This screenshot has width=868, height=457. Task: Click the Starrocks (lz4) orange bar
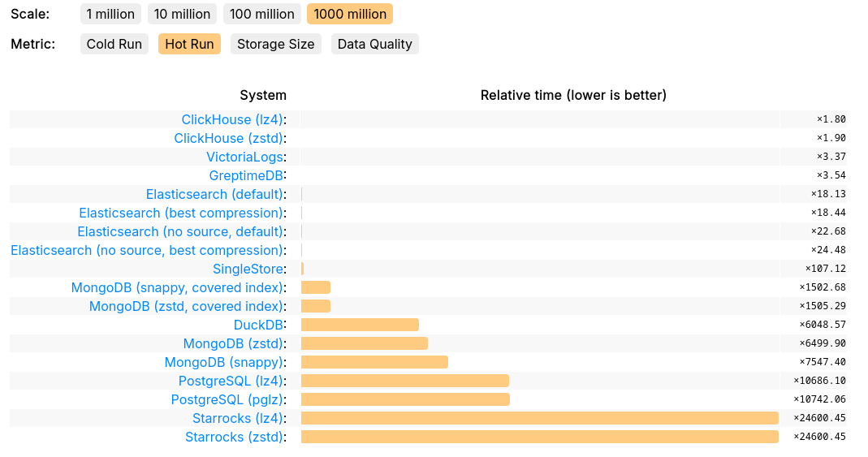539,418
